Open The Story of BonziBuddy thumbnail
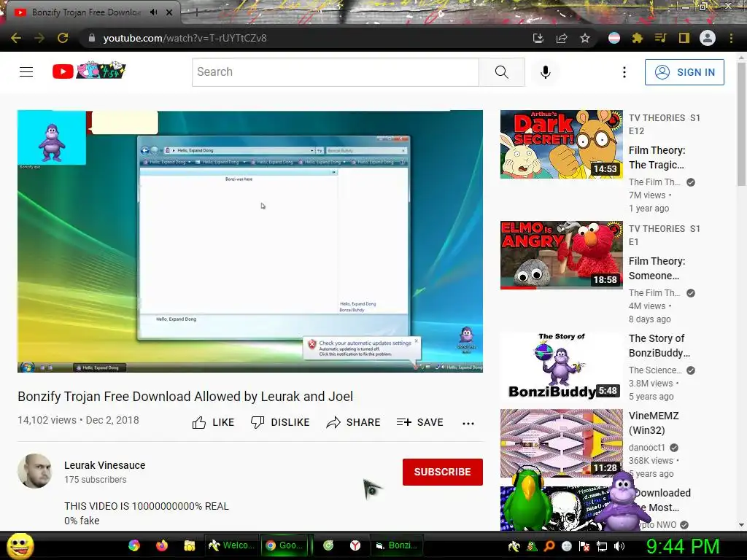The image size is (747, 560). pyautogui.click(x=561, y=367)
